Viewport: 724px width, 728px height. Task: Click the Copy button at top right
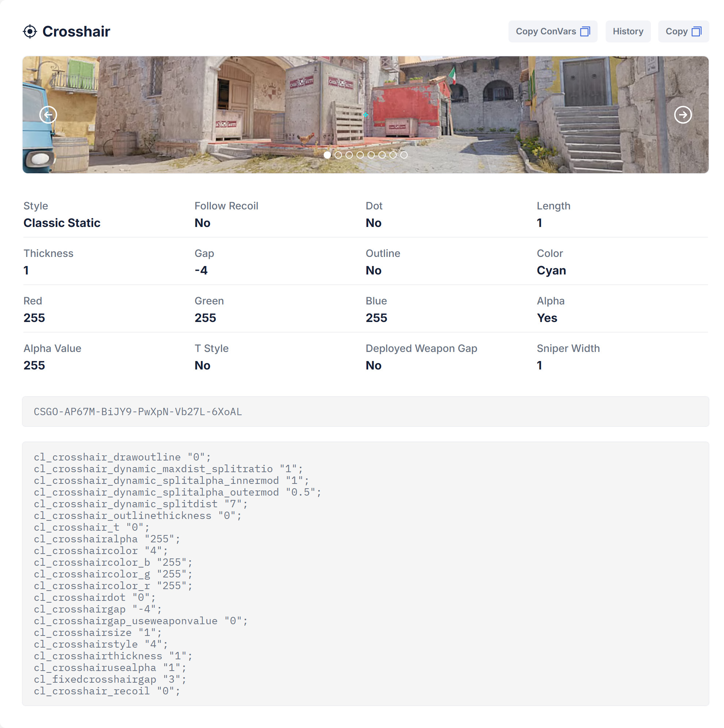point(683,31)
